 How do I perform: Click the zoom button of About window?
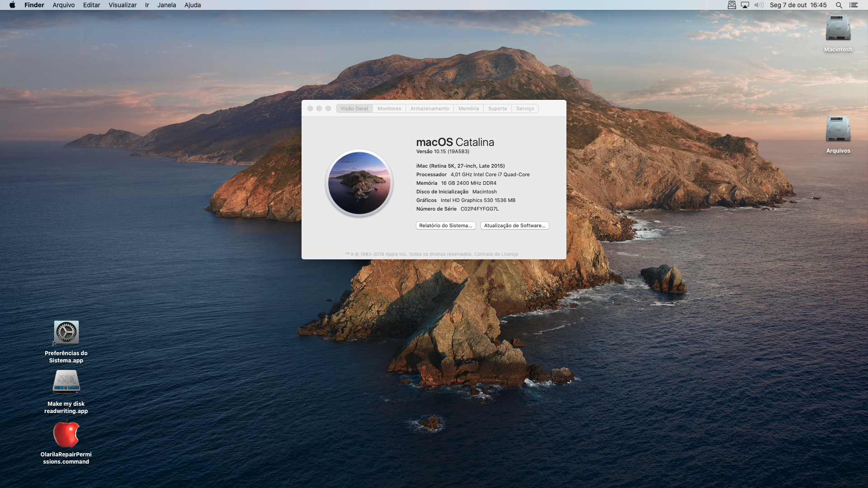(x=328, y=108)
